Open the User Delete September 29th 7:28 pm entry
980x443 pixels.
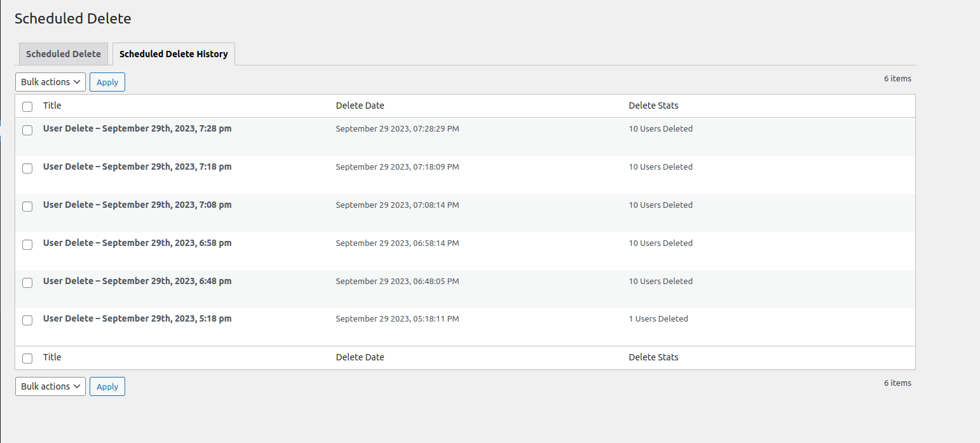click(x=137, y=128)
